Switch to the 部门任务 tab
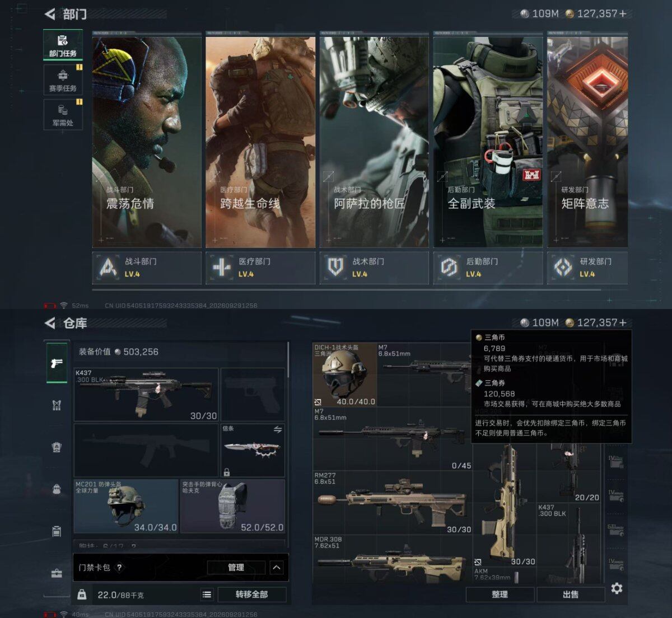The width and height of the screenshot is (672, 618). (x=63, y=45)
